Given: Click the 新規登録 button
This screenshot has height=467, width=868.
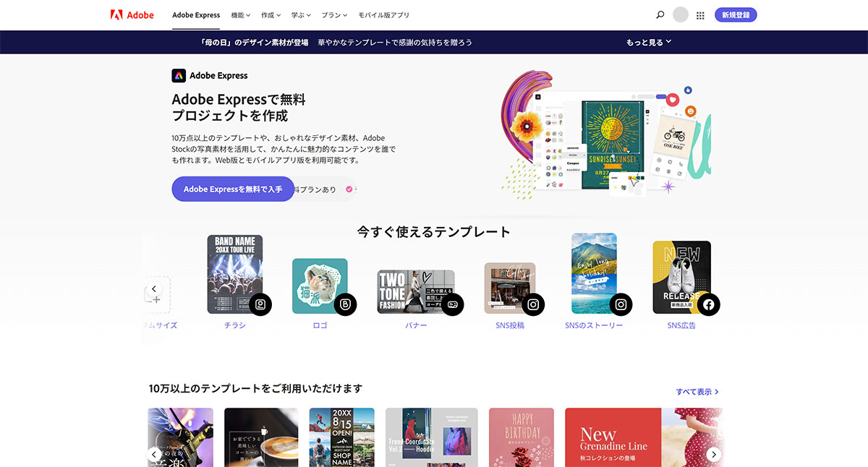Looking at the screenshot, I should tap(736, 14).
